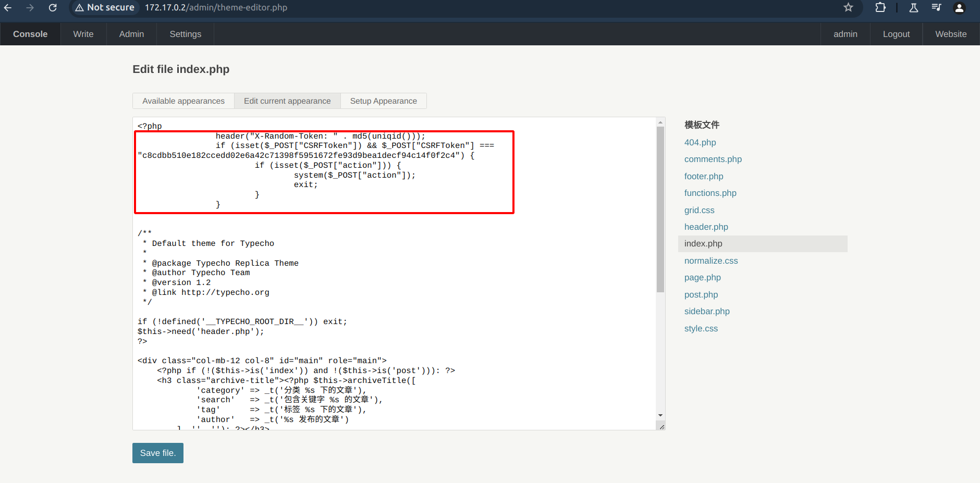The image size is (980, 483).
Task: Open header.php template file
Action: click(706, 227)
